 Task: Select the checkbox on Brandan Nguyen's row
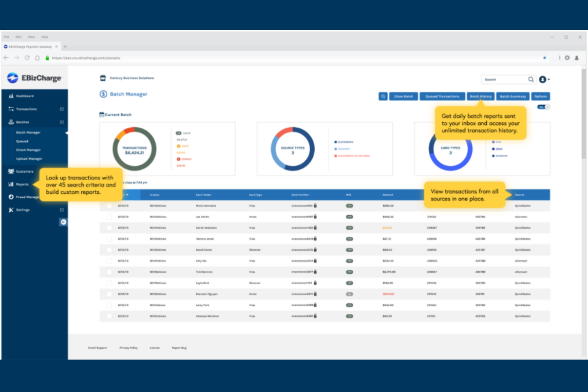109,294
